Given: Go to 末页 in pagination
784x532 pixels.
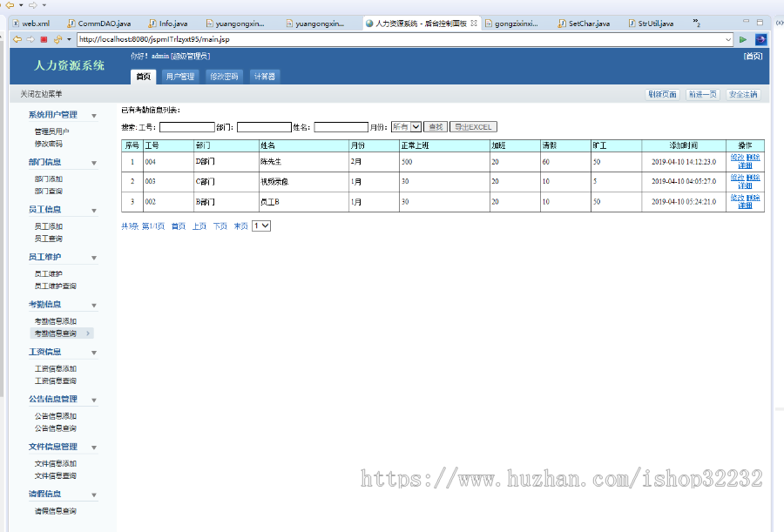Looking at the screenshot, I should coord(241,226).
